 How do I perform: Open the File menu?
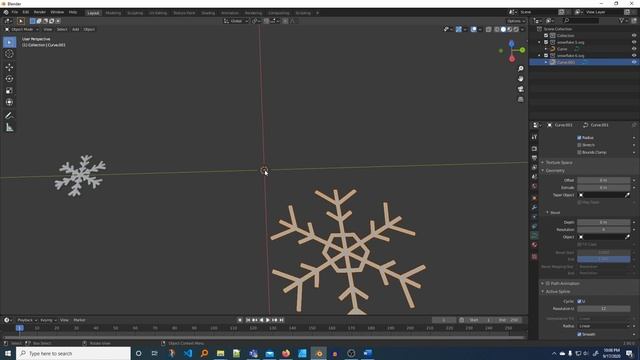click(x=15, y=12)
